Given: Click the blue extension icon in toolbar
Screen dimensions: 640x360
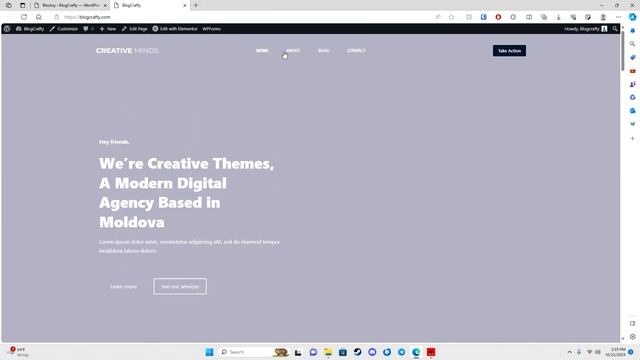Looking at the screenshot, I should pos(484,17).
